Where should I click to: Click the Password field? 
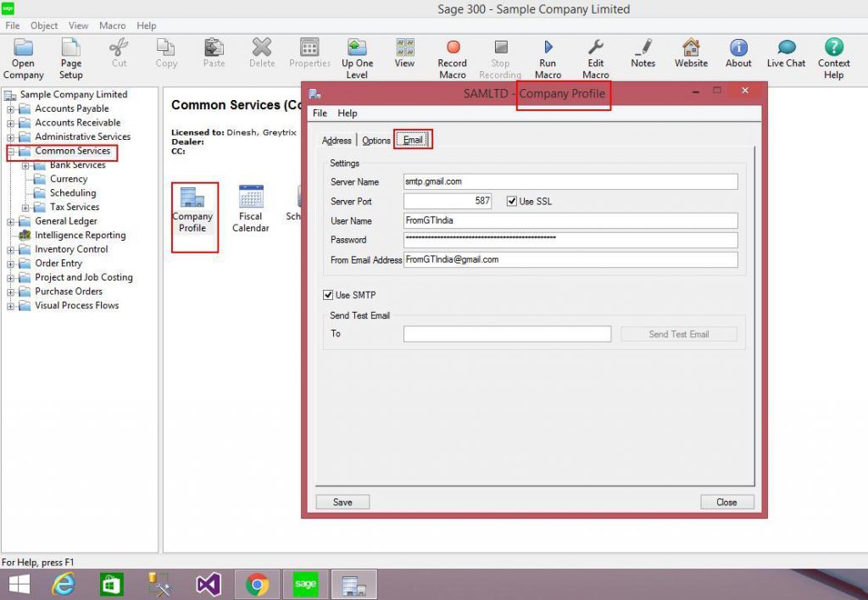click(x=570, y=240)
